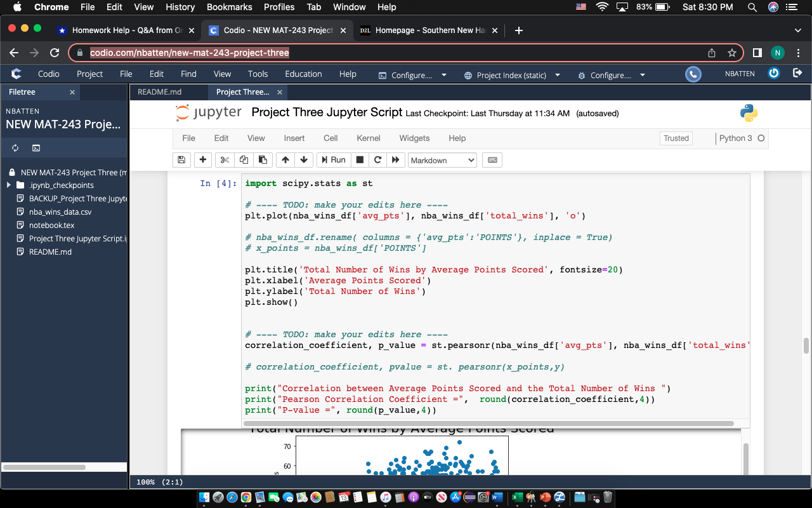Open the Codio Tools menu
The width and height of the screenshot is (812, 508).
tap(258, 74)
